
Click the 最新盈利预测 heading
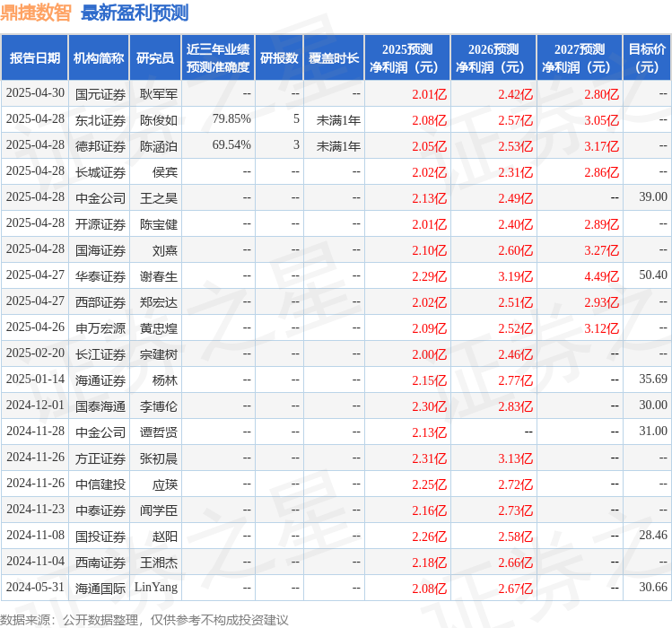click(x=135, y=13)
